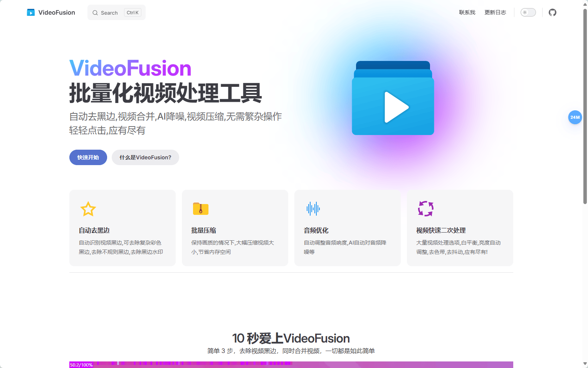Click the audio waveform icon

[x=313, y=209]
